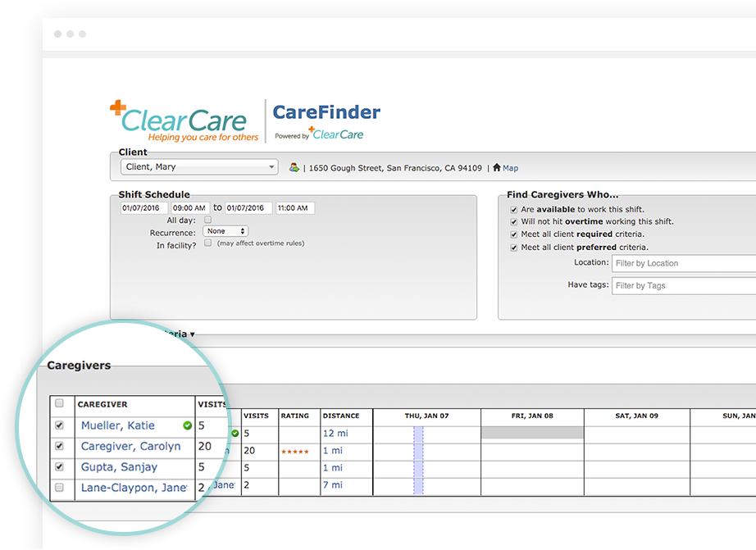Click the THU, JAN 07 column header
Viewport: 756px width, 550px height.
(426, 416)
